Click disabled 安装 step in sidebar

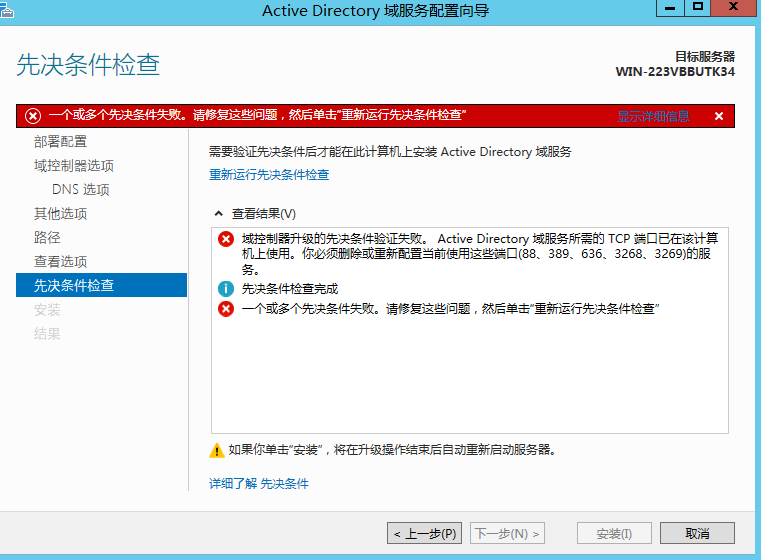click(47, 310)
